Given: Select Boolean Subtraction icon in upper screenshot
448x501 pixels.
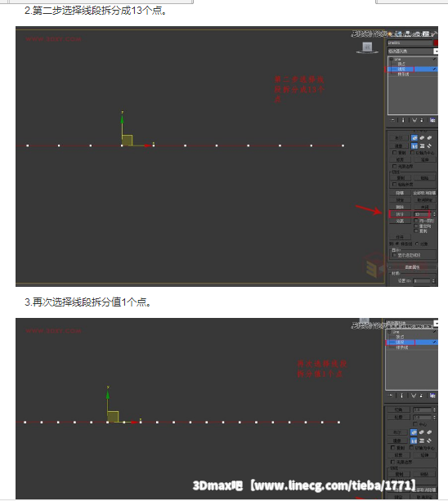Looking at the screenshot, I should coord(422,138).
